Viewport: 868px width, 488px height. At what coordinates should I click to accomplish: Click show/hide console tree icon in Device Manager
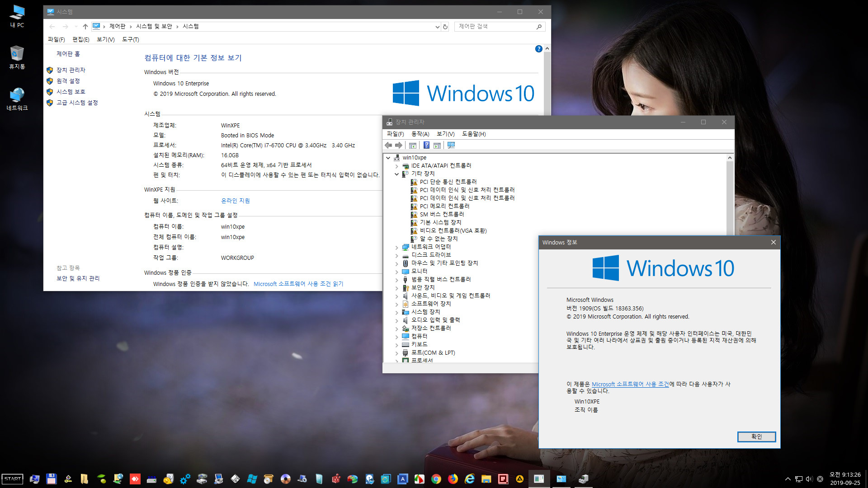tap(412, 145)
